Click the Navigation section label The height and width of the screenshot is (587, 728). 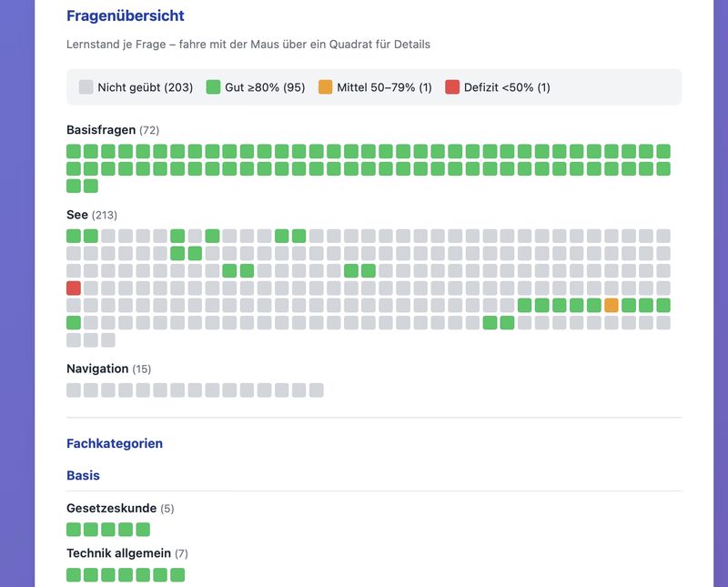[97, 369]
